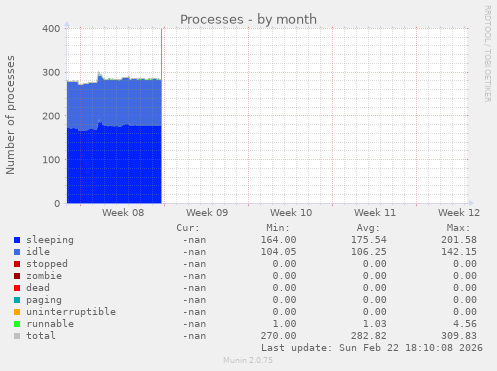Select the 'runnable' legend label
The image size is (497, 371).
click(x=50, y=324)
